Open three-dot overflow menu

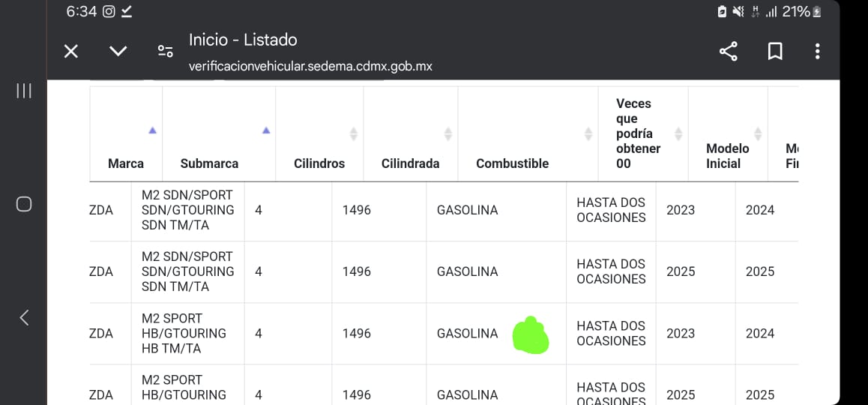tap(817, 52)
